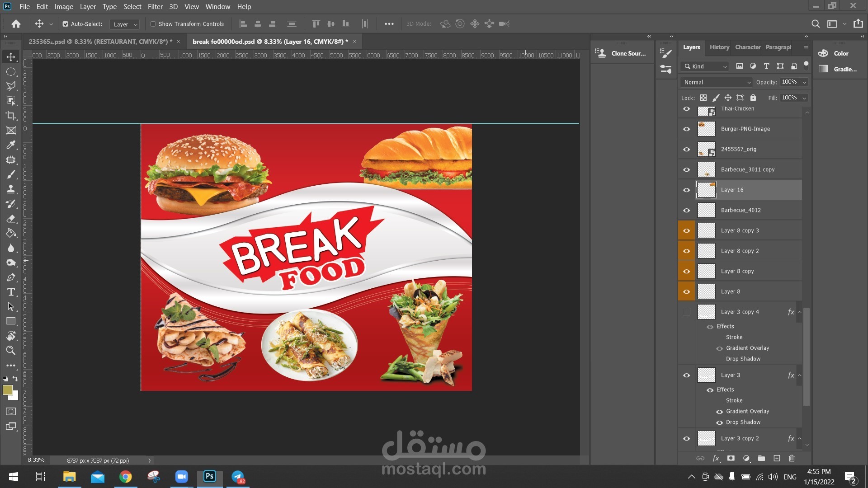This screenshot has width=868, height=488.
Task: Switch to the History panel tab
Action: coord(719,47)
